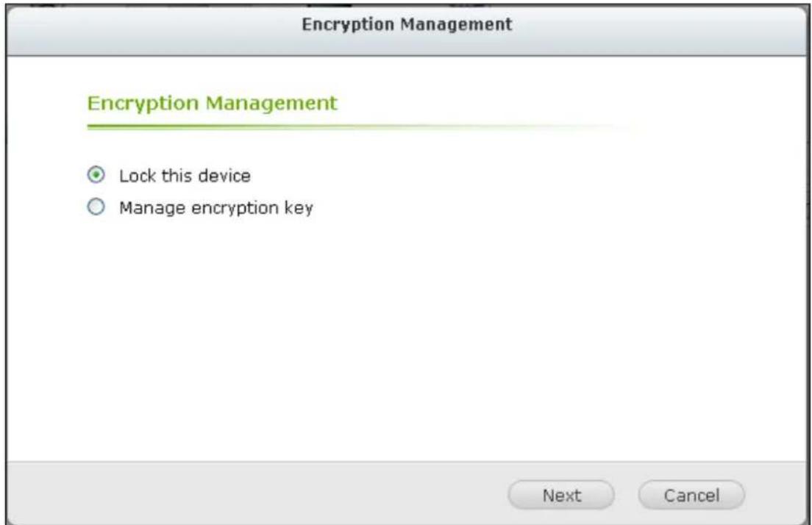
Task: Click the "Lock this device" text label
Action: coord(185,176)
